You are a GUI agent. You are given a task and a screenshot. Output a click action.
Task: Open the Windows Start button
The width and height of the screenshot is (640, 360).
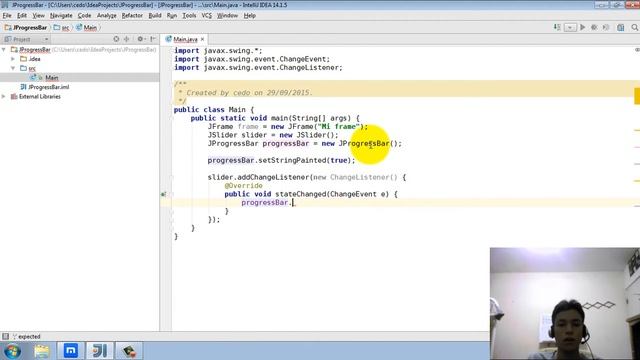click(12, 351)
